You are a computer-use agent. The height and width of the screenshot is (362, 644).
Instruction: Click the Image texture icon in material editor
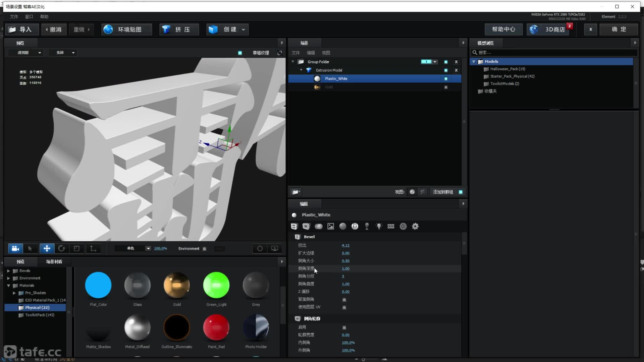point(331,226)
